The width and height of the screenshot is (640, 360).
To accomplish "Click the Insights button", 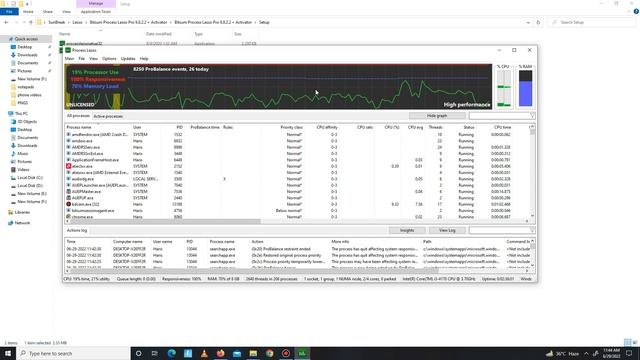I will point(407,231).
